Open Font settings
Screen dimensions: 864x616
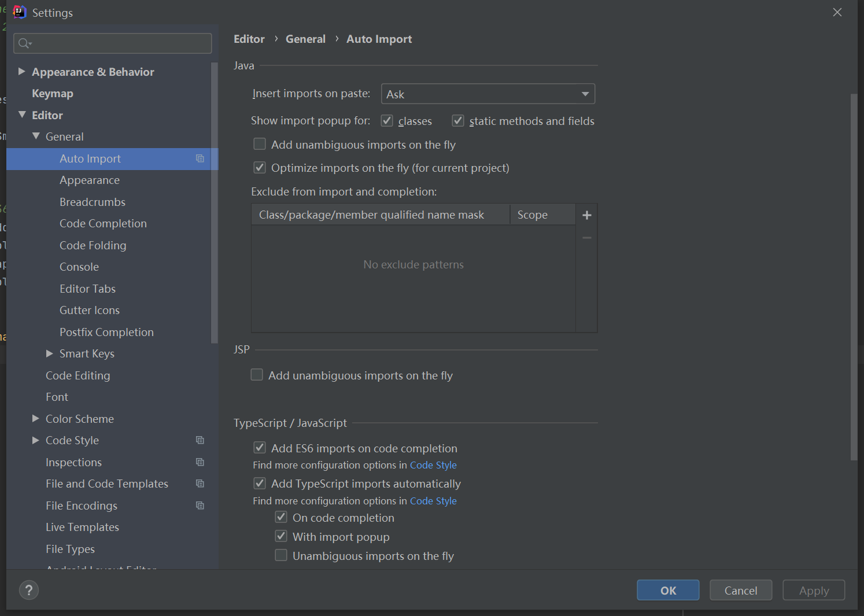pyautogui.click(x=57, y=397)
